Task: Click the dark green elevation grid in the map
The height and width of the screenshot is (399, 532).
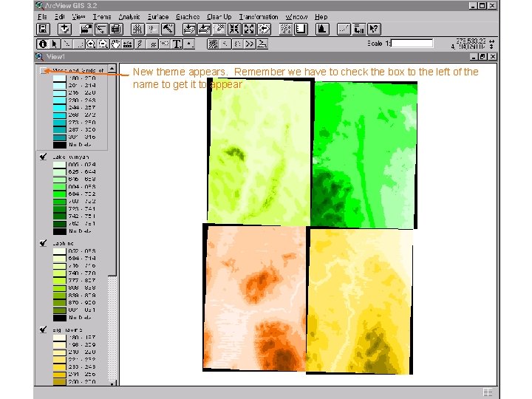Action: click(364, 154)
